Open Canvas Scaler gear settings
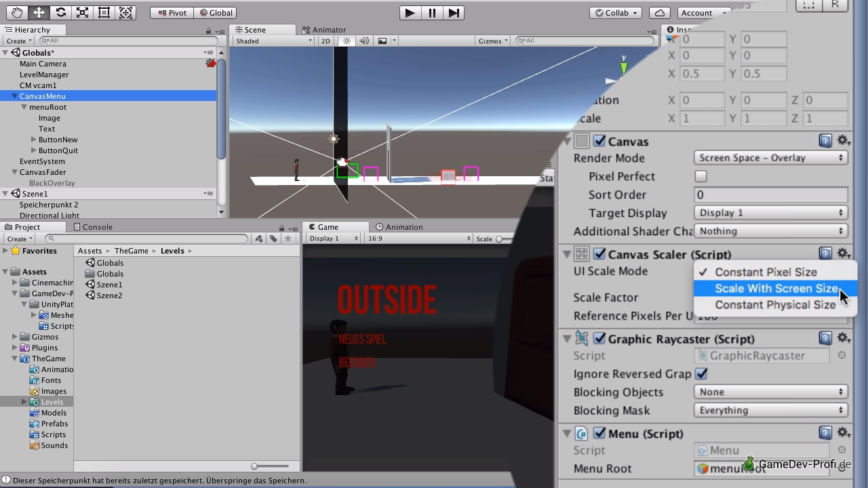Image resolution: width=868 pixels, height=488 pixels. 843,253
